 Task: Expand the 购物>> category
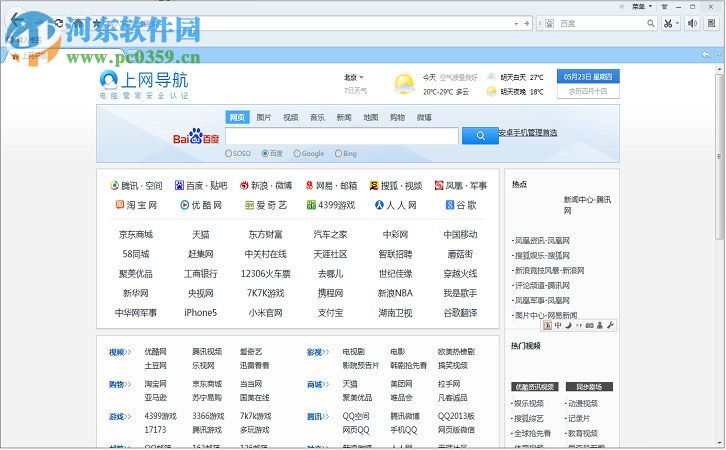click(120, 384)
